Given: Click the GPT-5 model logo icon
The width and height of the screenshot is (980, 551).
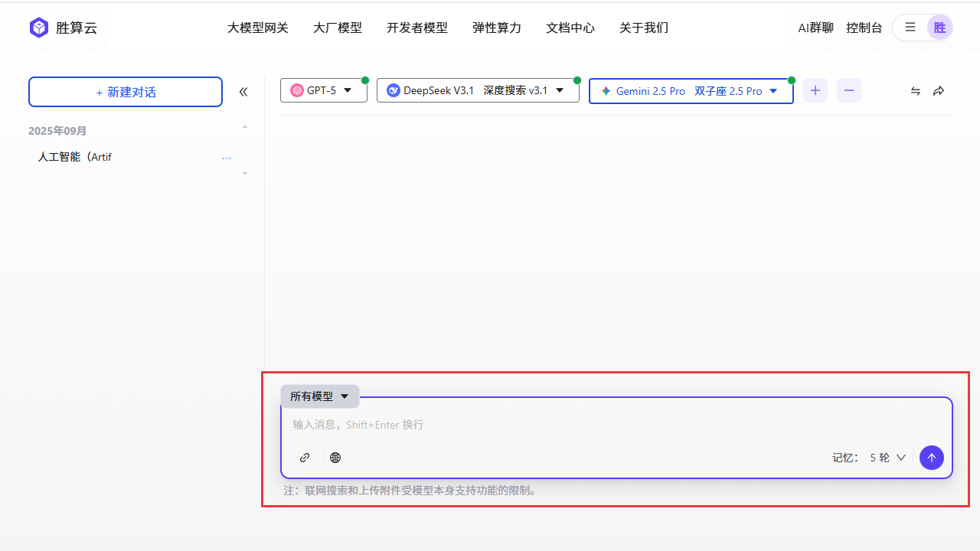Looking at the screenshot, I should (x=297, y=90).
